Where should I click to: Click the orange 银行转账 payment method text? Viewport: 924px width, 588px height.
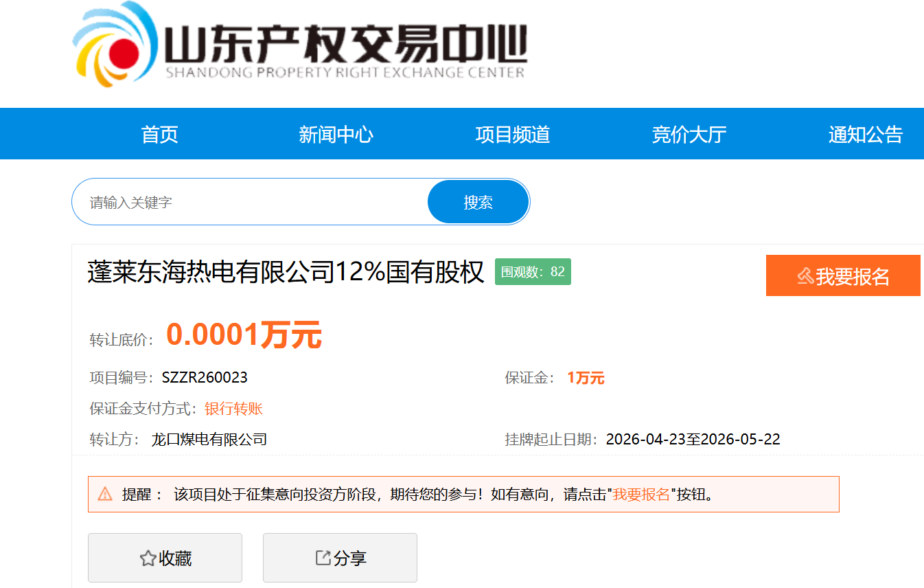click(233, 409)
